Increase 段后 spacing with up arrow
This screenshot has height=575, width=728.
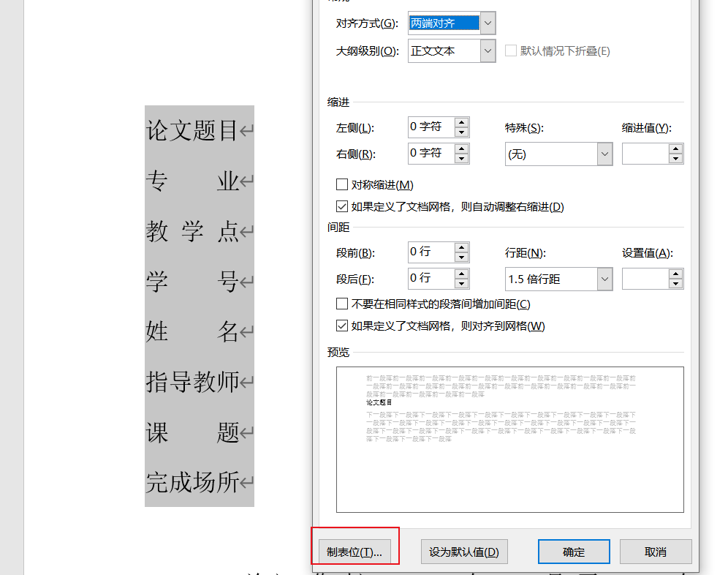point(461,274)
